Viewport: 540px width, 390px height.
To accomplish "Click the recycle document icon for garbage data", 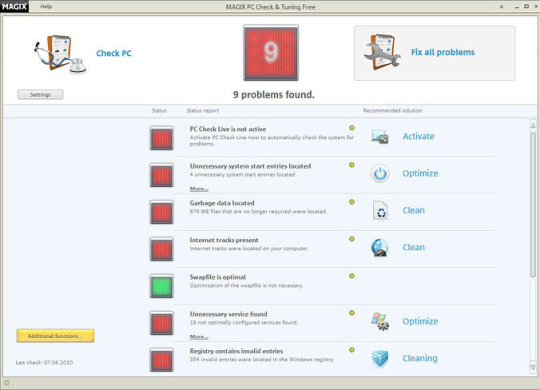I will point(381,210).
